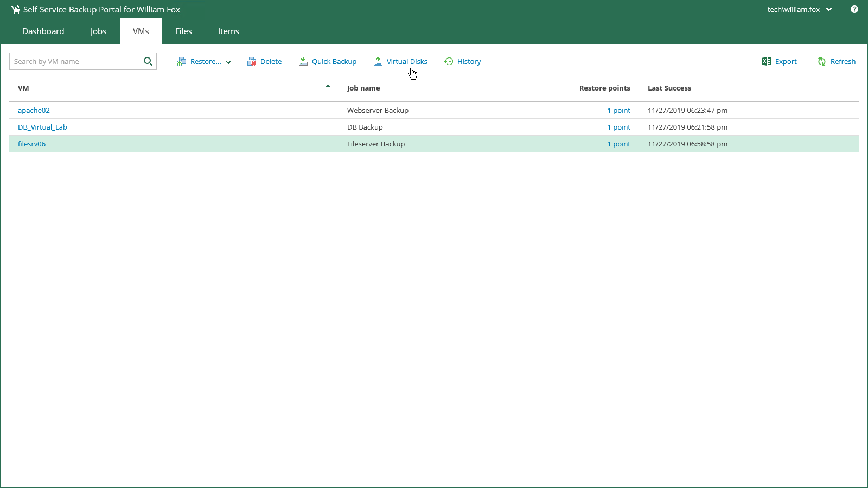868x488 pixels.
Task: Open restore point link for apache02
Action: click(618, 110)
